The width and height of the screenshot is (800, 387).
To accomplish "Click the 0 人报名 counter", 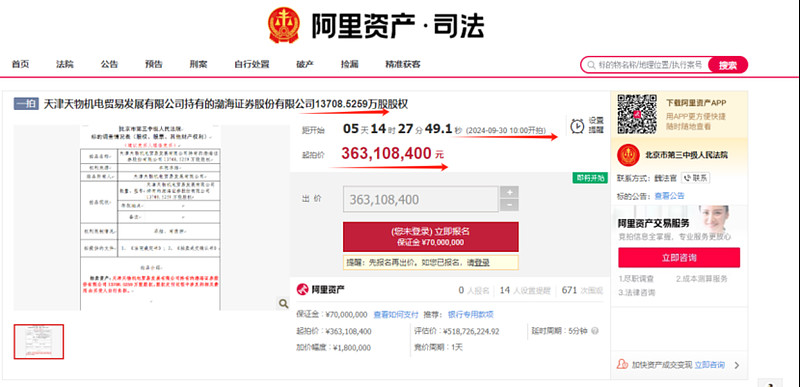I will pos(474,291).
